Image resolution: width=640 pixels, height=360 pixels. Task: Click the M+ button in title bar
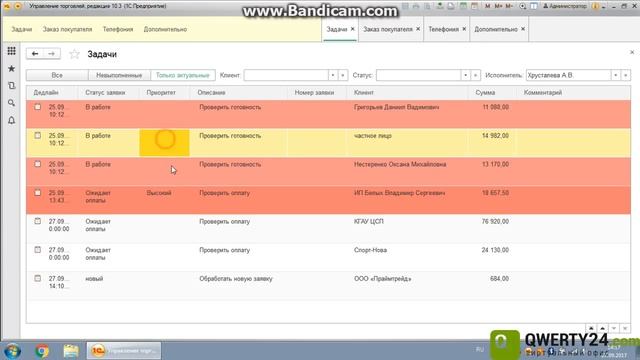498,6
